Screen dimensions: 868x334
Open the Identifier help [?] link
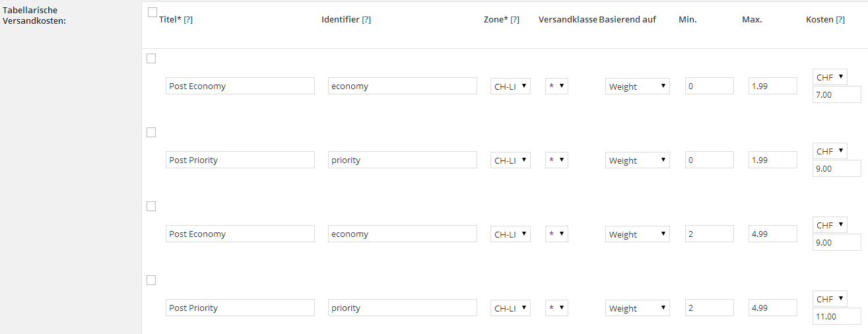[366, 20]
